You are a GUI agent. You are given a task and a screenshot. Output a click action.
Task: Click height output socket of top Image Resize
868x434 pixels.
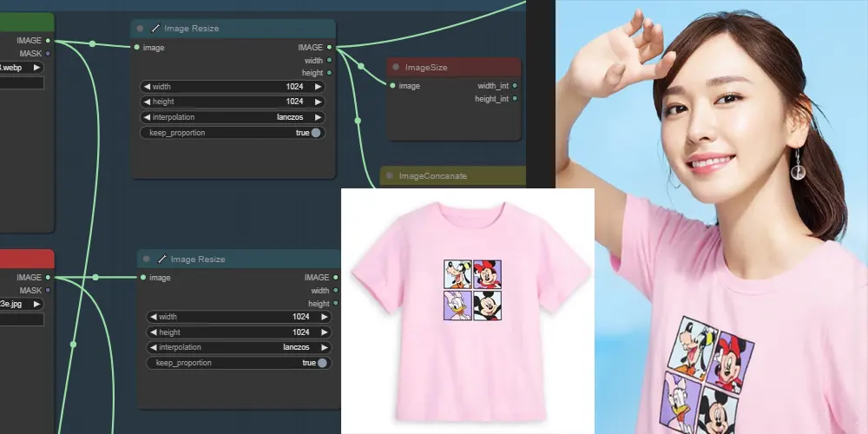click(329, 73)
